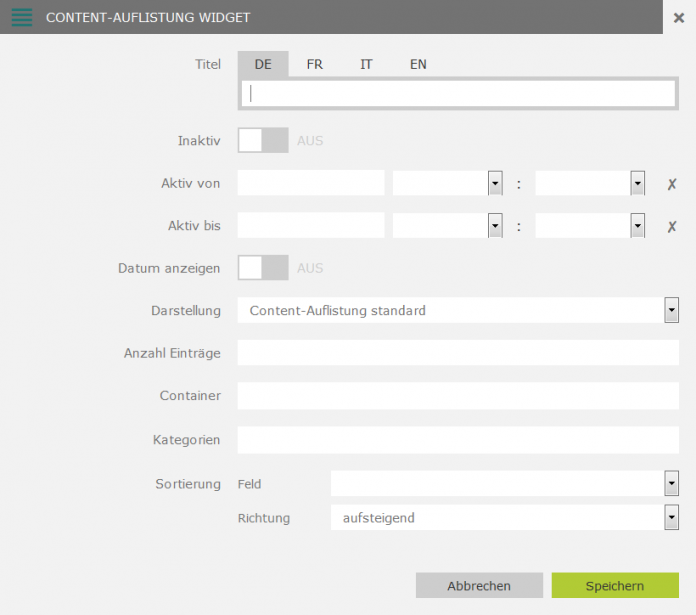The height and width of the screenshot is (615, 696).
Task: Expand the Darstellung dropdown
Action: click(x=458, y=310)
